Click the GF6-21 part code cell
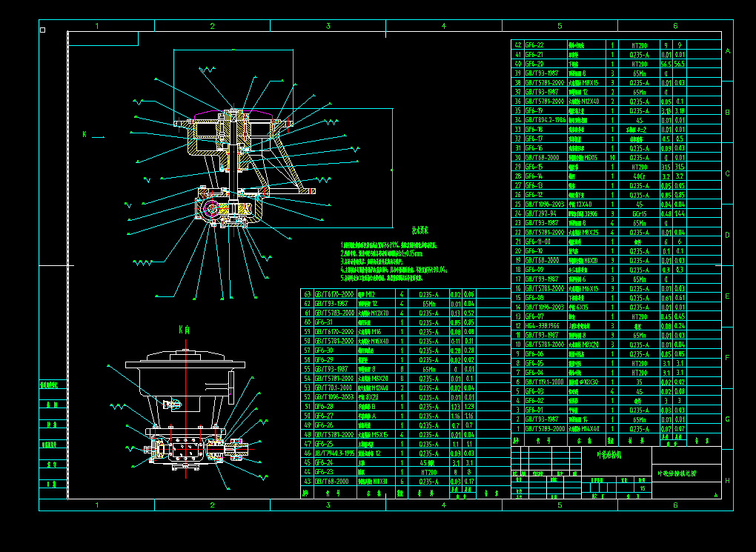Viewport: 756px width, 552px height. (534, 55)
